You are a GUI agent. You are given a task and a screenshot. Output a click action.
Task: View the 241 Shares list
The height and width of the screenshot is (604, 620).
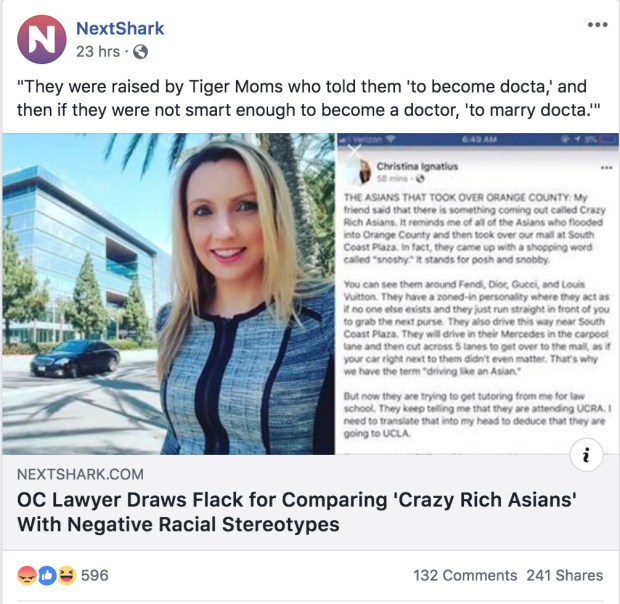click(565, 576)
